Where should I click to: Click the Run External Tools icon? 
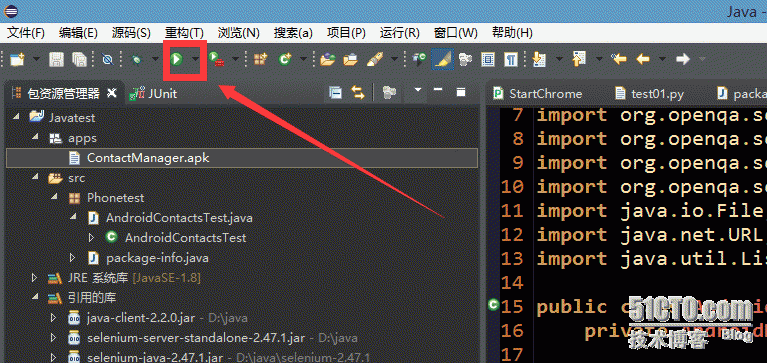pos(216,59)
